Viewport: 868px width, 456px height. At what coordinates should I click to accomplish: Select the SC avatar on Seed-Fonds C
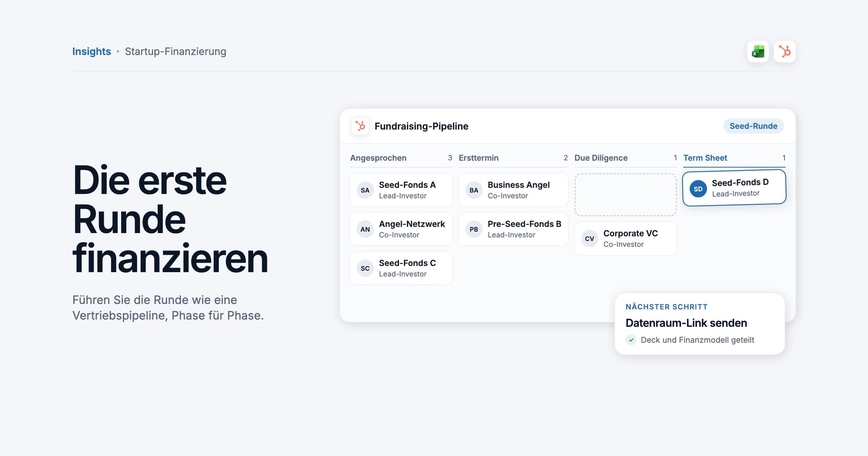point(365,269)
